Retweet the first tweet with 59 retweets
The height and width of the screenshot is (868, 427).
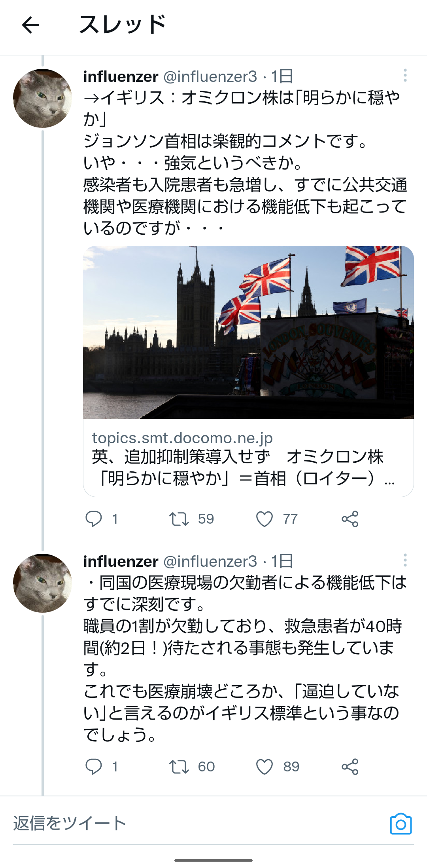179,519
